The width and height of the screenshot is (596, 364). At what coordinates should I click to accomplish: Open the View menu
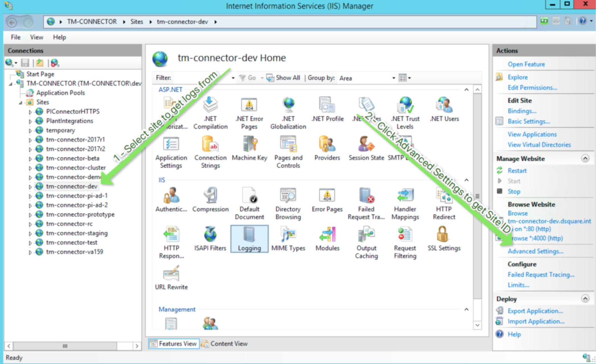(36, 37)
